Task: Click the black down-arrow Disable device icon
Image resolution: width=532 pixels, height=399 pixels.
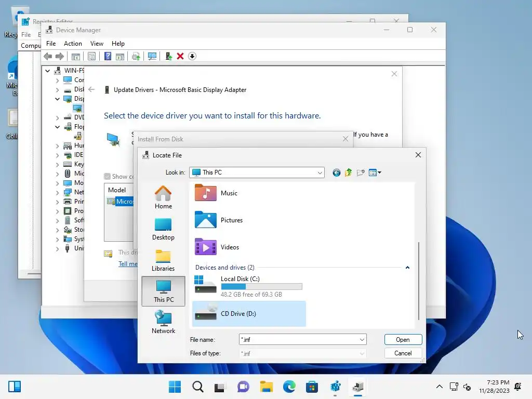Action: 192,56
